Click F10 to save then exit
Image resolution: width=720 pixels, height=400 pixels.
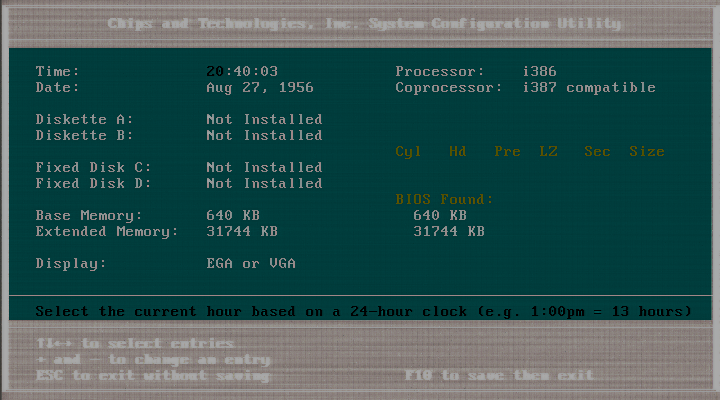pyautogui.click(x=499, y=376)
